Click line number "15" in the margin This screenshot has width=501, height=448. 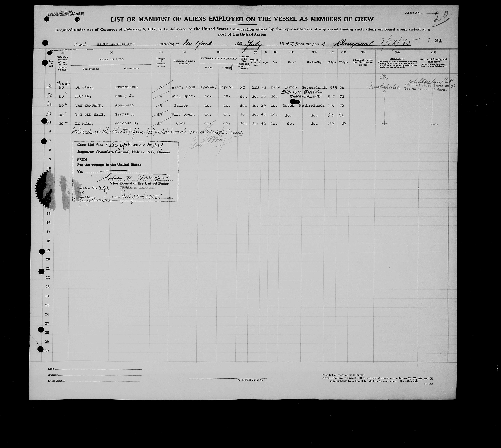[48, 213]
